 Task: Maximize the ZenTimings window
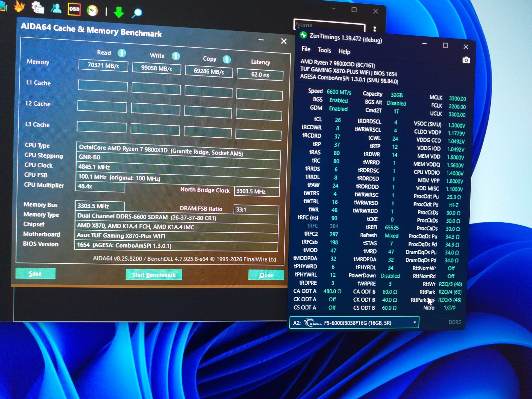pos(445,45)
